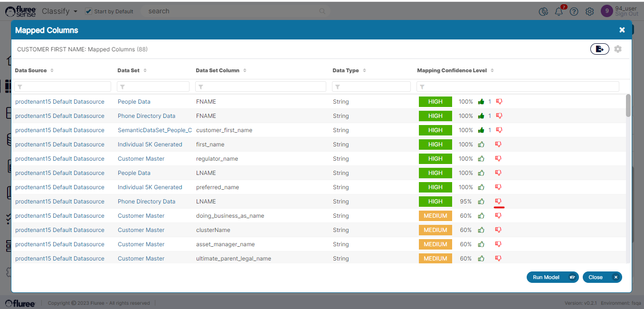The height and width of the screenshot is (309, 644).
Task: Open the Phone Directory Data link in the FNAME row
Action: 146,116
